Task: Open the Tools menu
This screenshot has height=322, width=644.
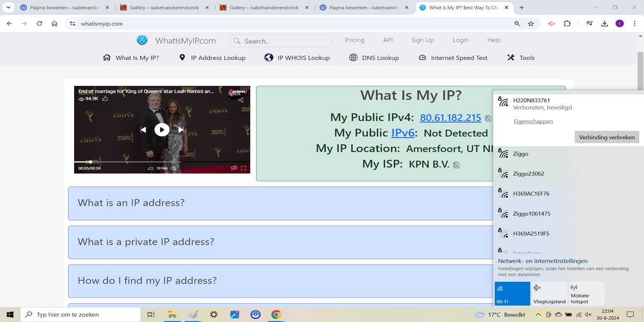Action: pyautogui.click(x=521, y=57)
